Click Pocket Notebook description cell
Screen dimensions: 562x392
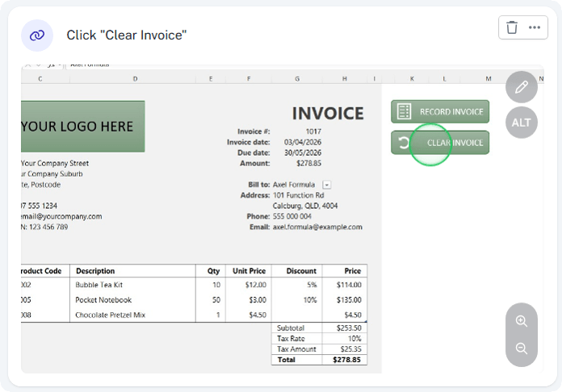click(x=103, y=300)
